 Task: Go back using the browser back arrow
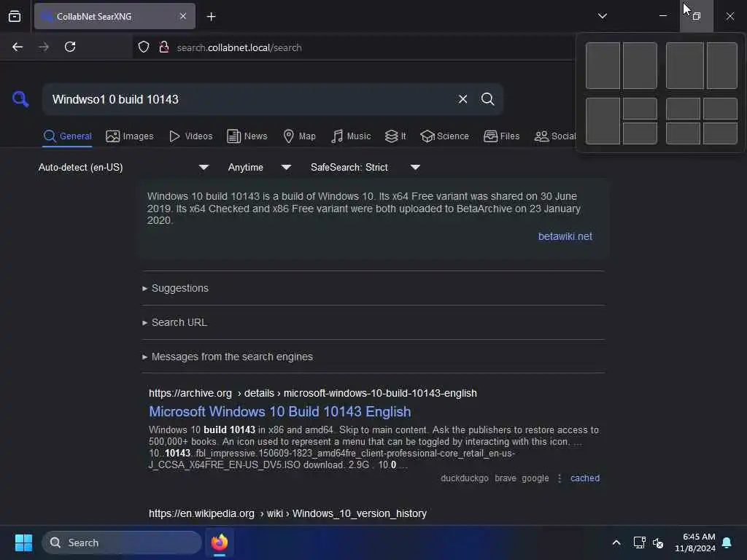click(18, 47)
